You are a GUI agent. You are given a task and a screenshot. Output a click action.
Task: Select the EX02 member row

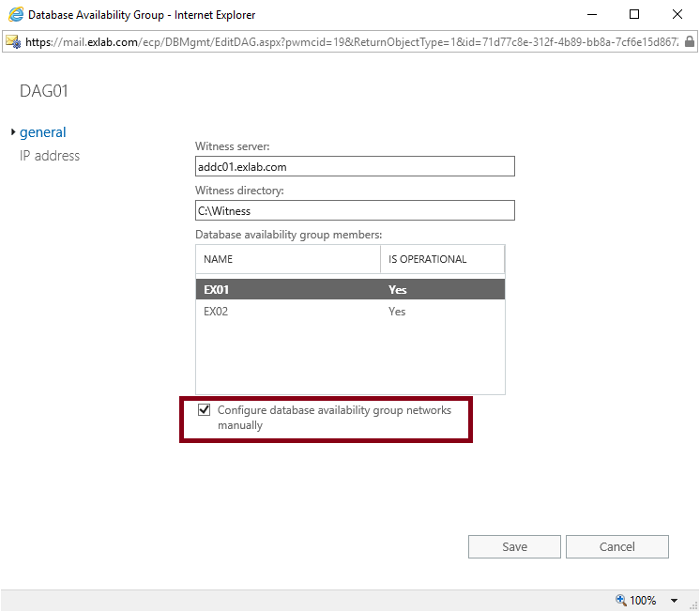(x=350, y=312)
